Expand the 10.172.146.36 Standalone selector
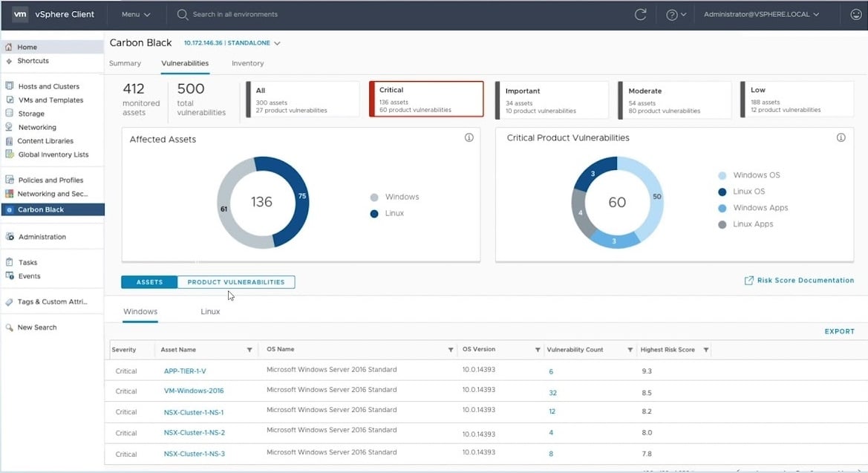This screenshot has width=868, height=473. (x=232, y=42)
